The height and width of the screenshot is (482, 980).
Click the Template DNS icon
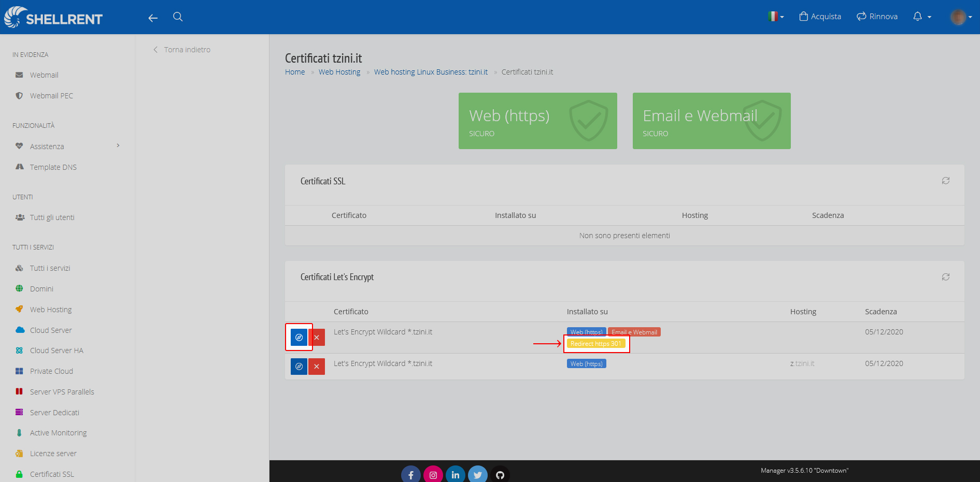[20, 167]
